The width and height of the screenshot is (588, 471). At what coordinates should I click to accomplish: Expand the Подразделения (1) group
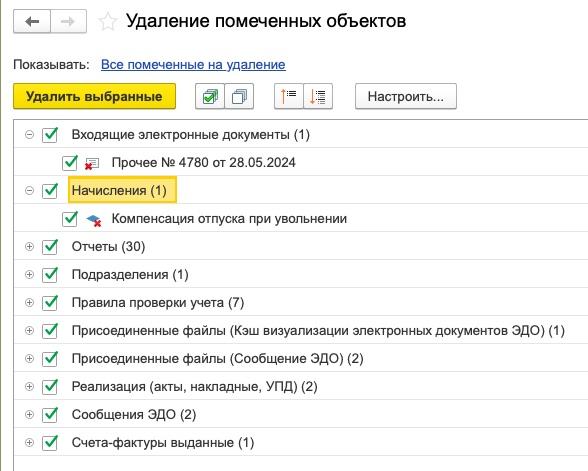coord(29,274)
